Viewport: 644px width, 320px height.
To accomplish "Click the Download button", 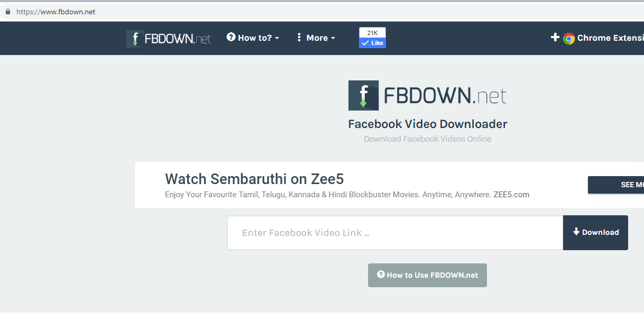I will coord(595,232).
